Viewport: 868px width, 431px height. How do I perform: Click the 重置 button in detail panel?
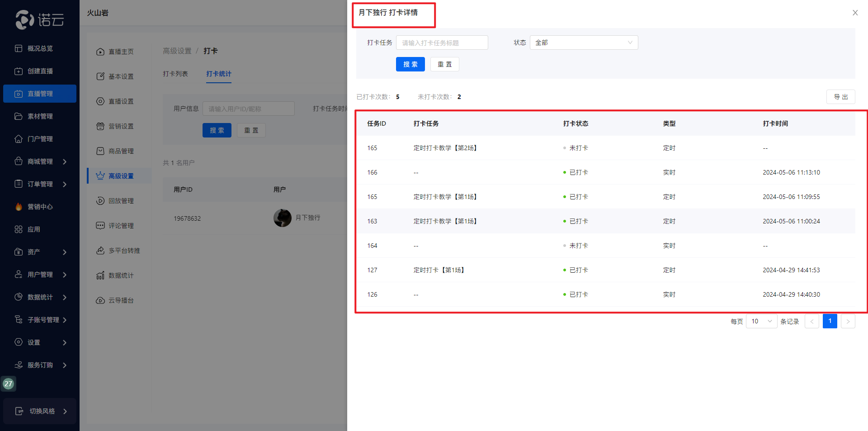[x=444, y=64]
